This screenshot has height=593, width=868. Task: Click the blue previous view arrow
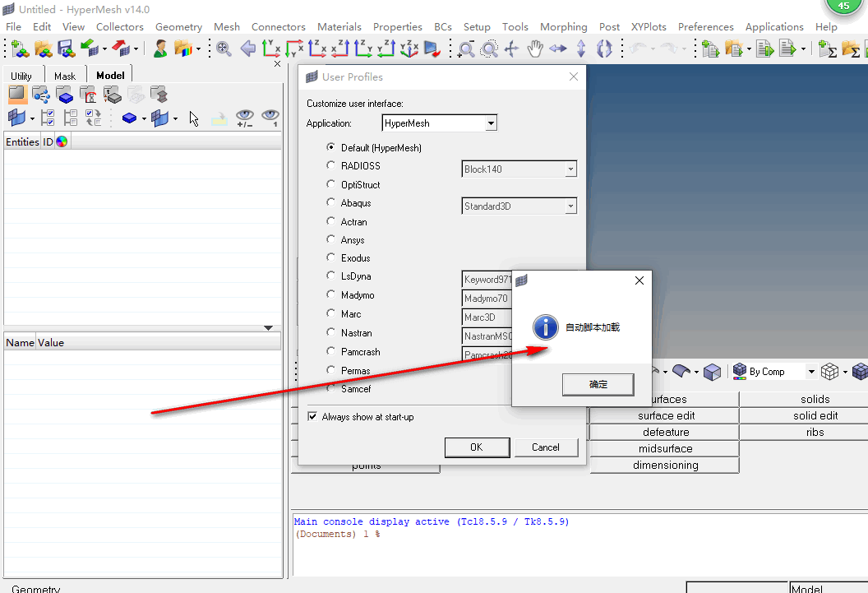247,49
